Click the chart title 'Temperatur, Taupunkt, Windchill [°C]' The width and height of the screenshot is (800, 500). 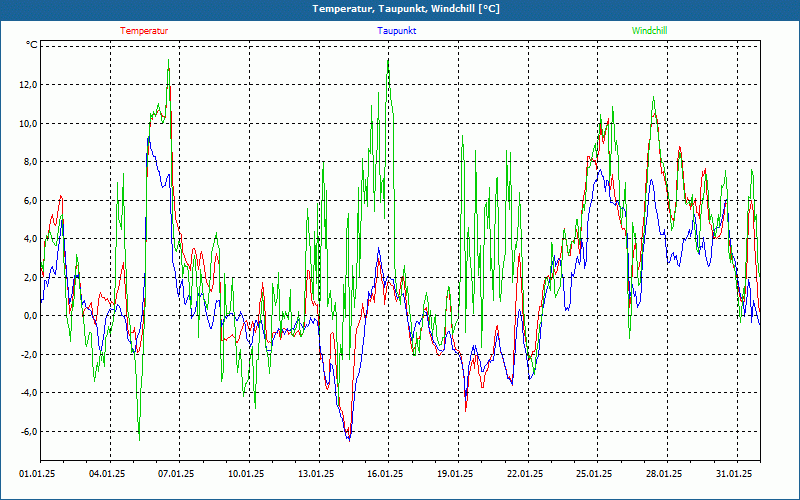click(x=406, y=9)
